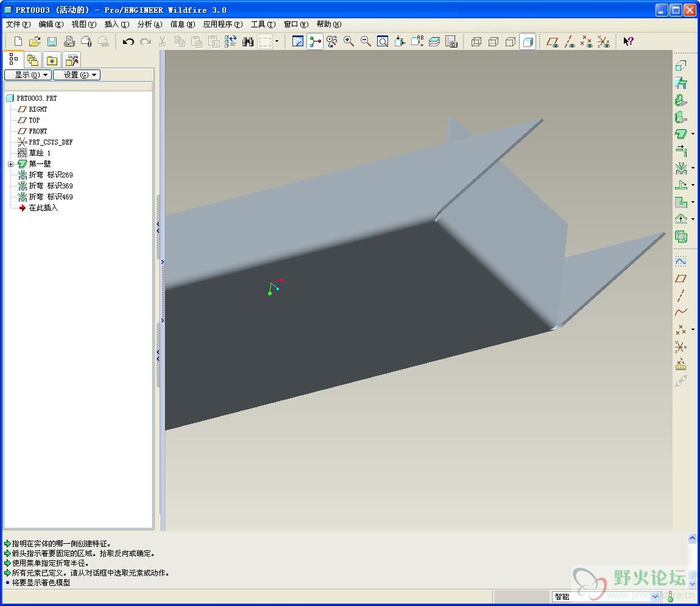Click the extend wall tool

point(681,151)
